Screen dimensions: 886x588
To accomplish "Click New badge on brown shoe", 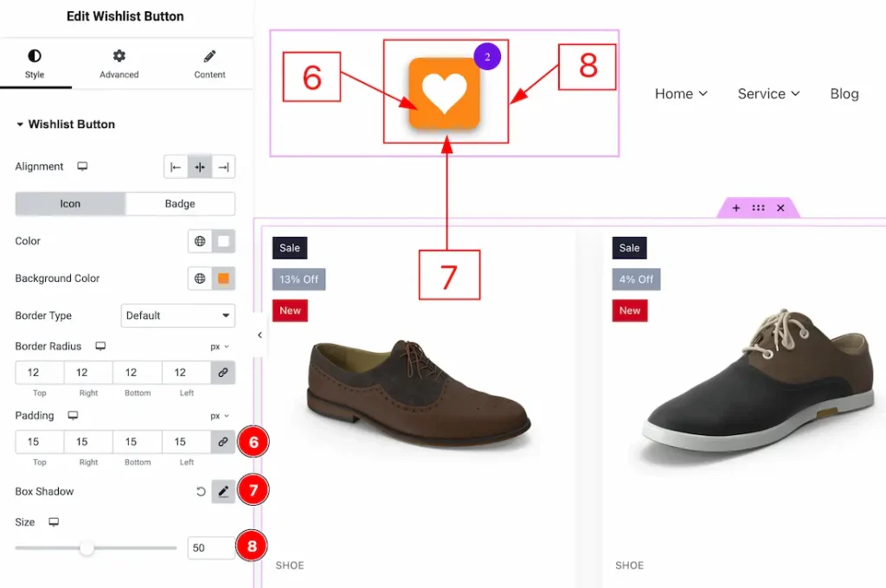I will tap(290, 310).
